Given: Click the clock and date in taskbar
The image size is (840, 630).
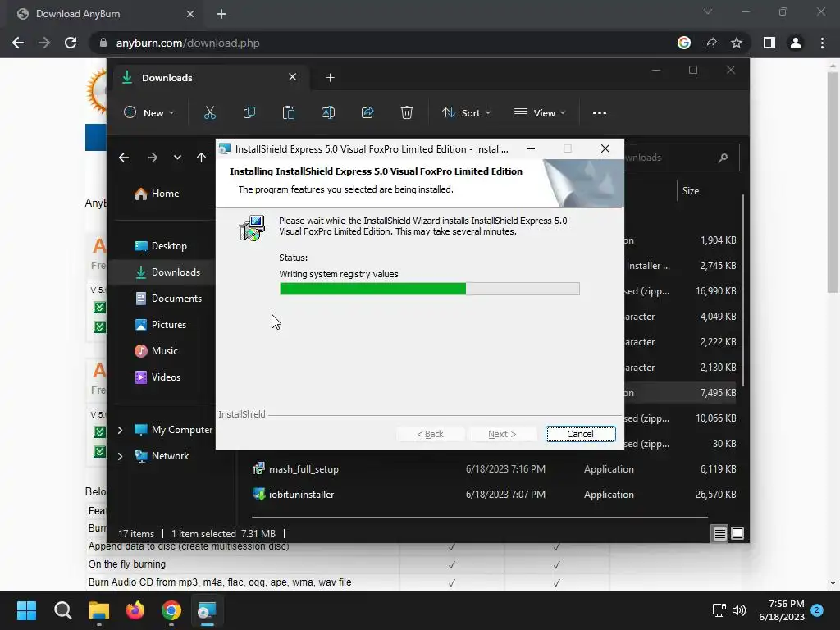Looking at the screenshot, I should pyautogui.click(x=782, y=610).
